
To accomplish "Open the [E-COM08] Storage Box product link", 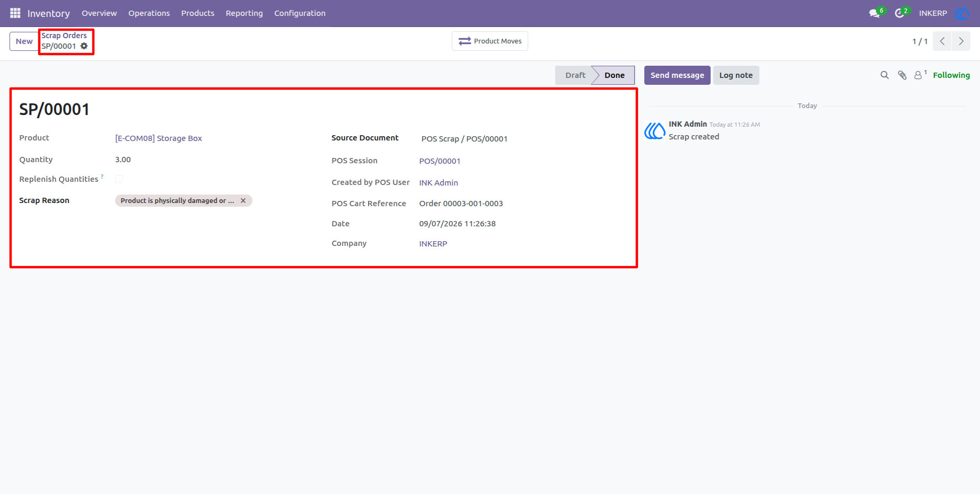I will click(x=159, y=138).
